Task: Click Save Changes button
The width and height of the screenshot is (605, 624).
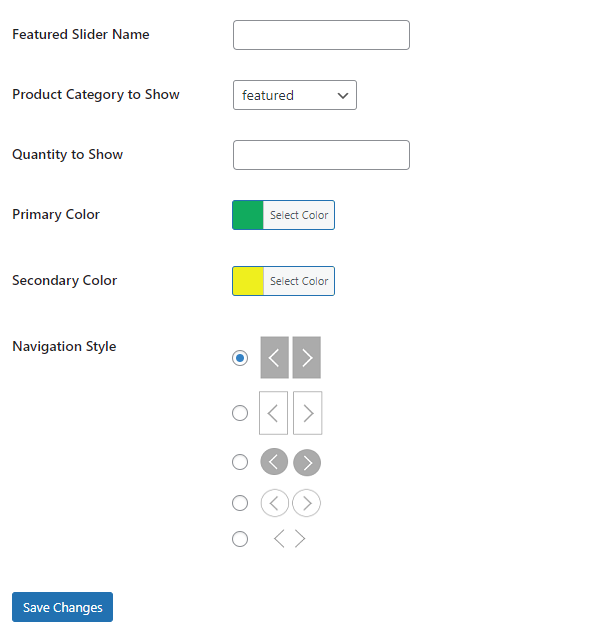Action: coord(62,607)
